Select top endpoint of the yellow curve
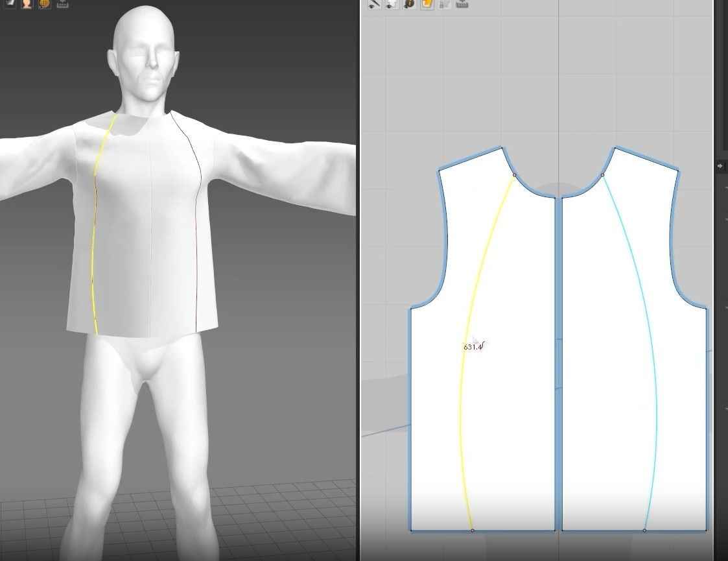Screen dimensions: 728x561 tap(515, 175)
